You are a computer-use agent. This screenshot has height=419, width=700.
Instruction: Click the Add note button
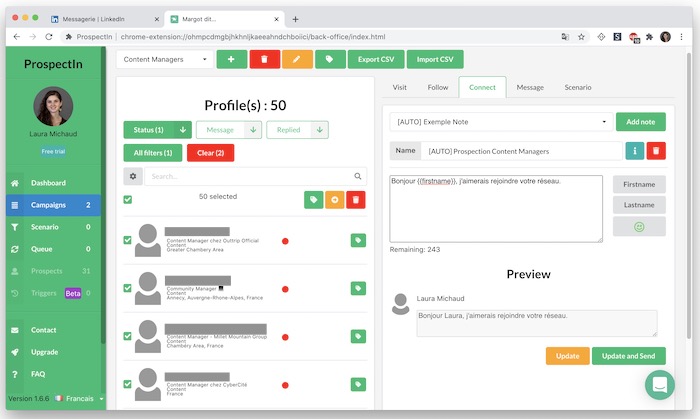641,122
